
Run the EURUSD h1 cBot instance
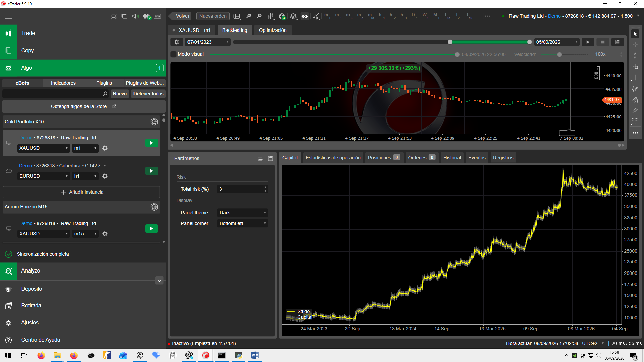pyautogui.click(x=151, y=171)
